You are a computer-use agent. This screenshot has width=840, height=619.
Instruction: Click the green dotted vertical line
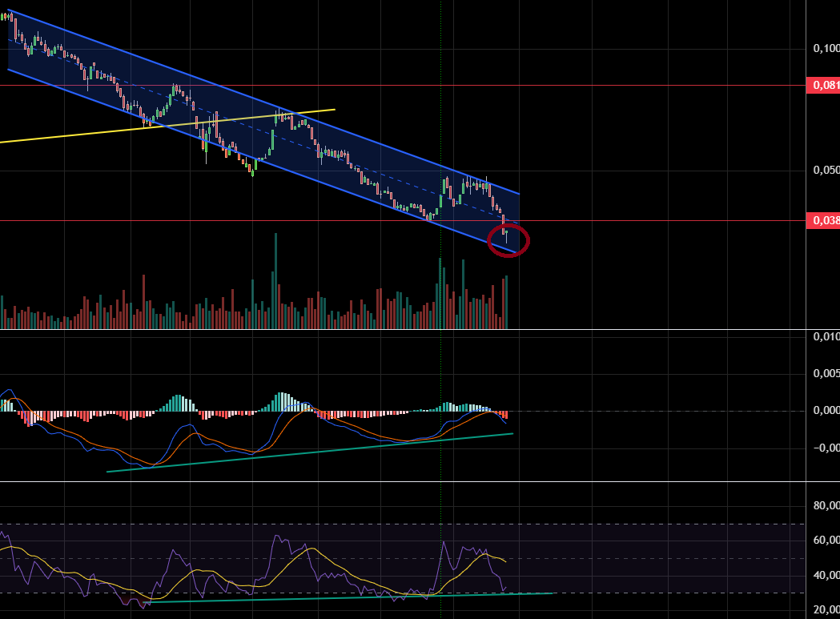click(x=441, y=120)
